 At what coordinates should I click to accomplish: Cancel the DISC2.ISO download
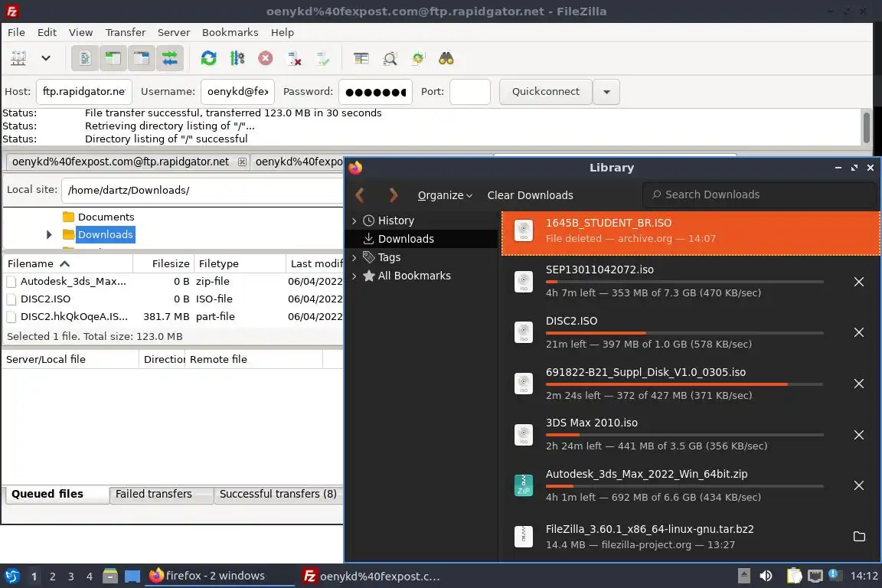coord(858,332)
